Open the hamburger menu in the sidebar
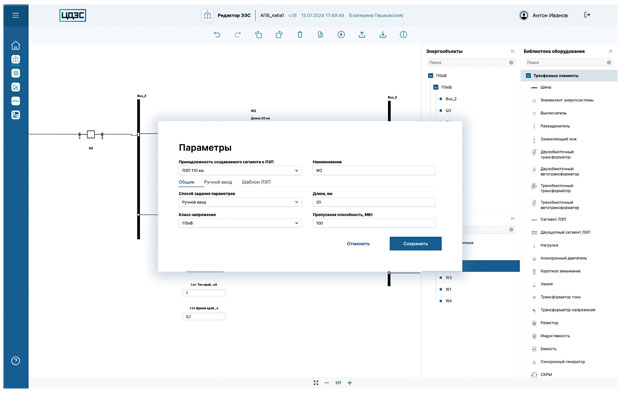620x395 pixels. (x=15, y=15)
